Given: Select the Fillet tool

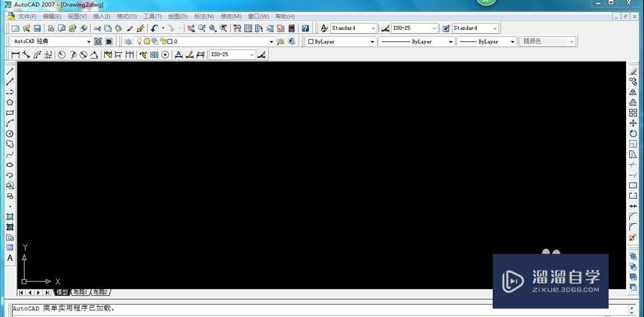Looking at the screenshot, I should (x=633, y=227).
